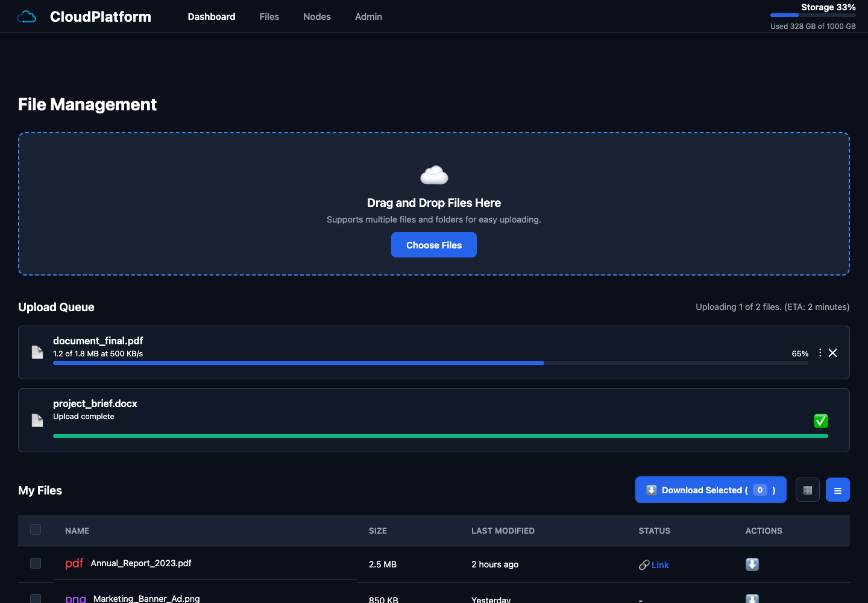Go to the Nodes section
Image resolution: width=868 pixels, height=603 pixels.
(317, 17)
